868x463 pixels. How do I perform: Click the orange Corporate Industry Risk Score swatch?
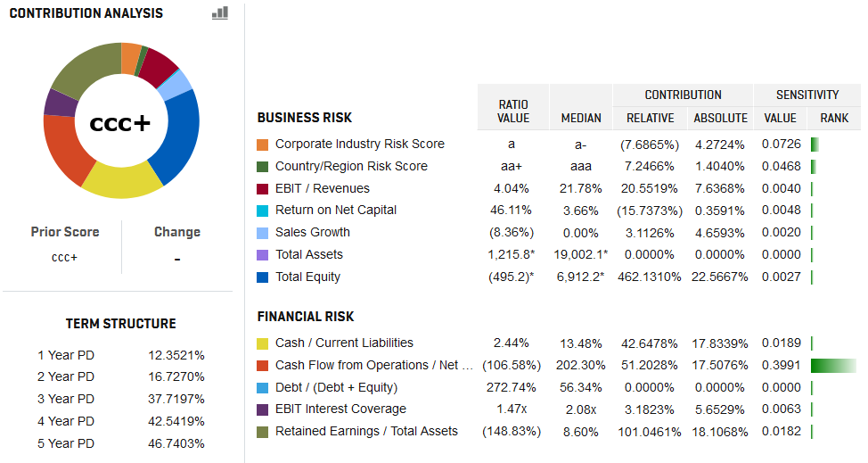(262, 145)
